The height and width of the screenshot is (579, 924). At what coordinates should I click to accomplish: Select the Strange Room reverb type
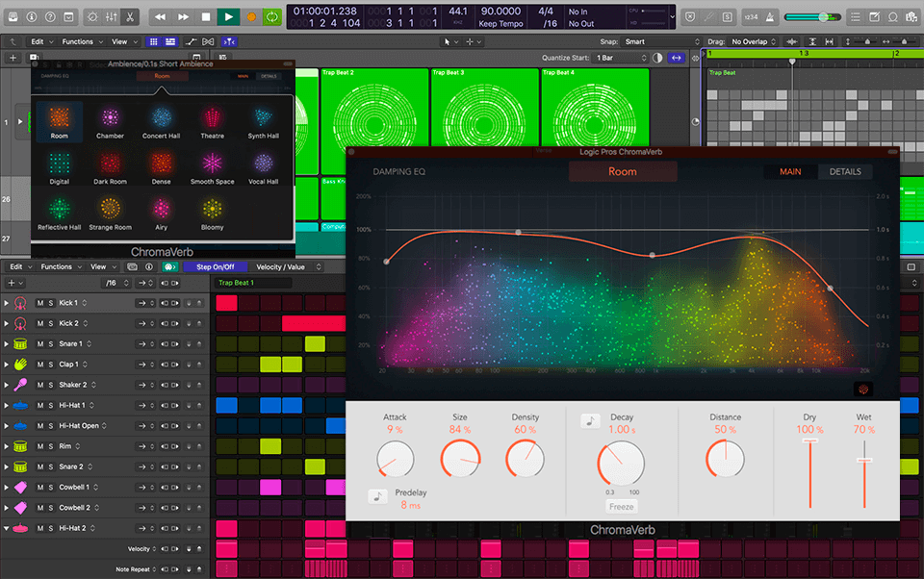coord(110,209)
